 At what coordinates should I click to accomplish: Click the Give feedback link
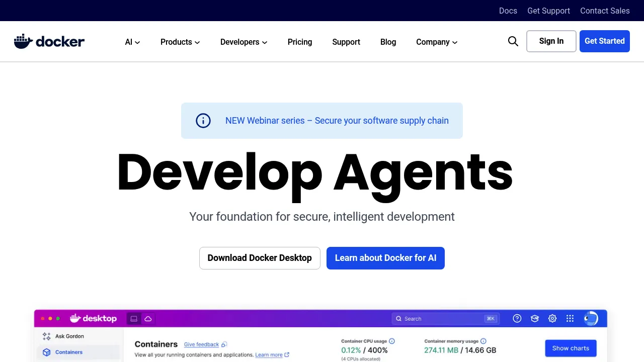(x=201, y=344)
